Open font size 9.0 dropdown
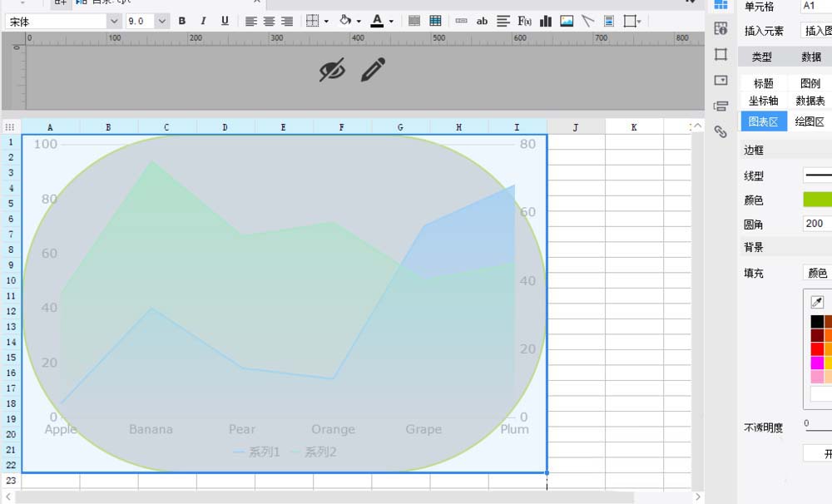The width and height of the screenshot is (832, 504). click(162, 22)
